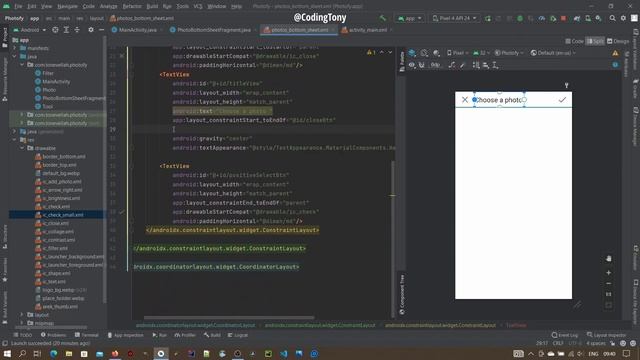The height and width of the screenshot is (360, 640).
Task: Open Microsoft Edge from the taskbar
Action: pos(53,353)
